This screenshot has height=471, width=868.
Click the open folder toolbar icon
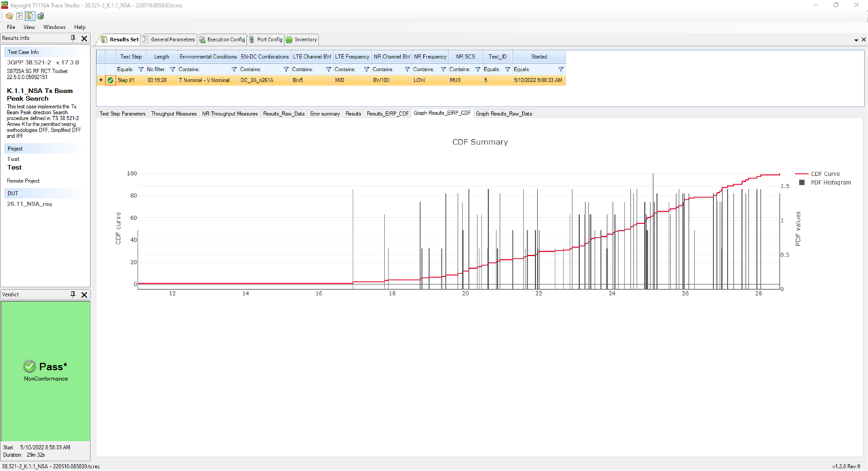tap(8, 16)
